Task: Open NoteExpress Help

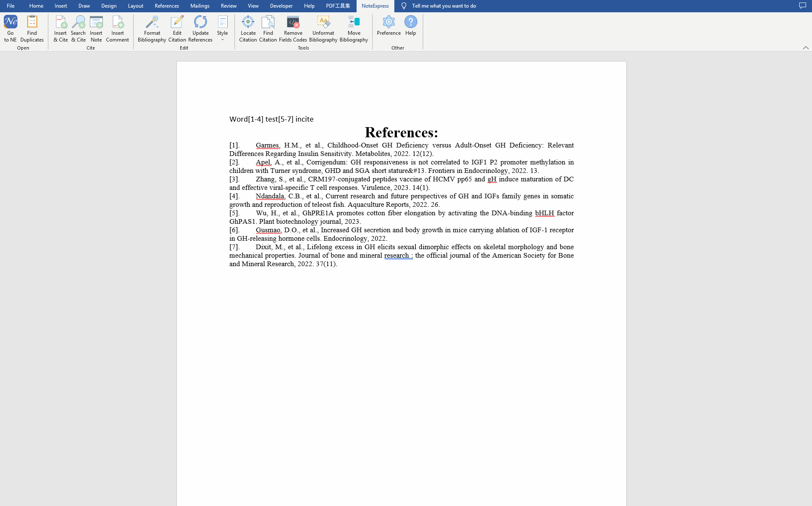Action: (410, 25)
